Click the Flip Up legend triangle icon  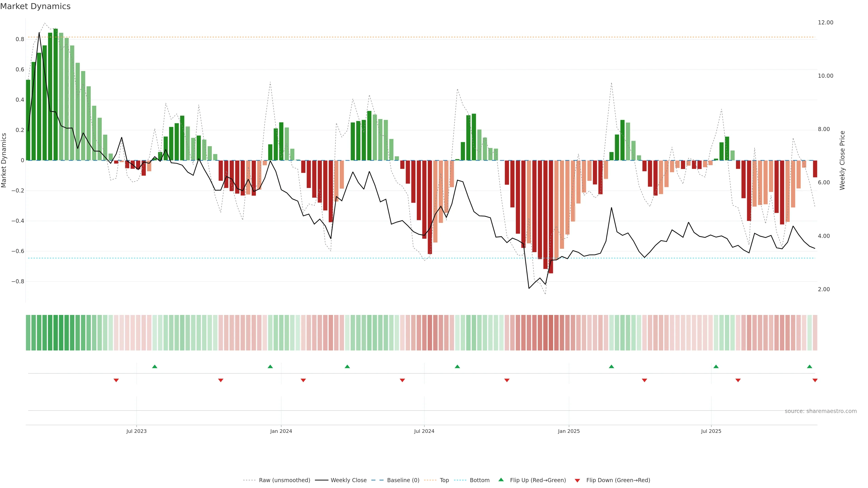(x=501, y=480)
